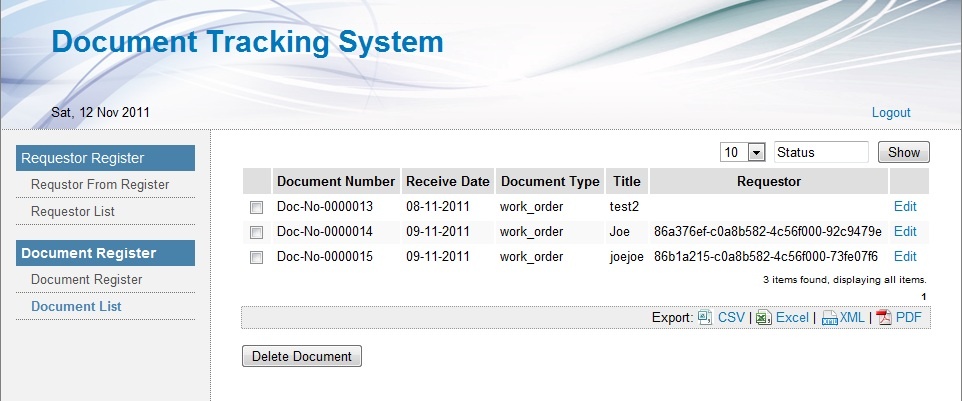Image resolution: width=962 pixels, height=401 pixels.
Task: Click the Excel export spreadsheet icon
Action: [763, 318]
